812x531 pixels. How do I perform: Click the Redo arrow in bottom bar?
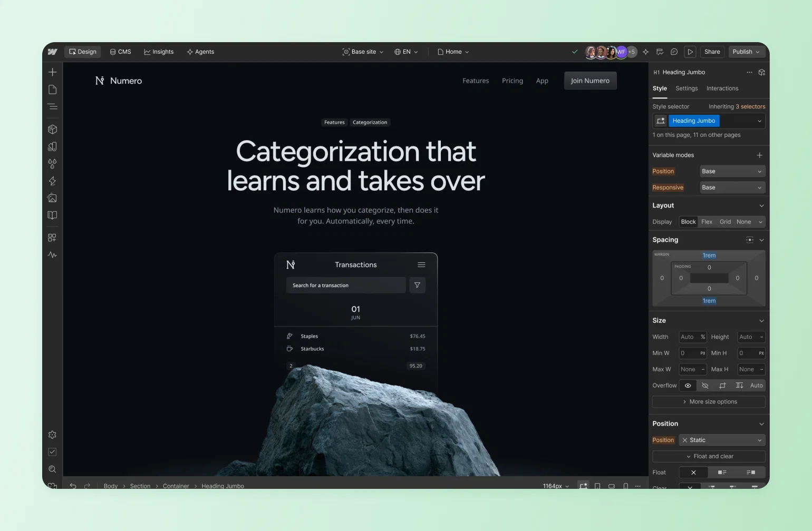point(87,486)
